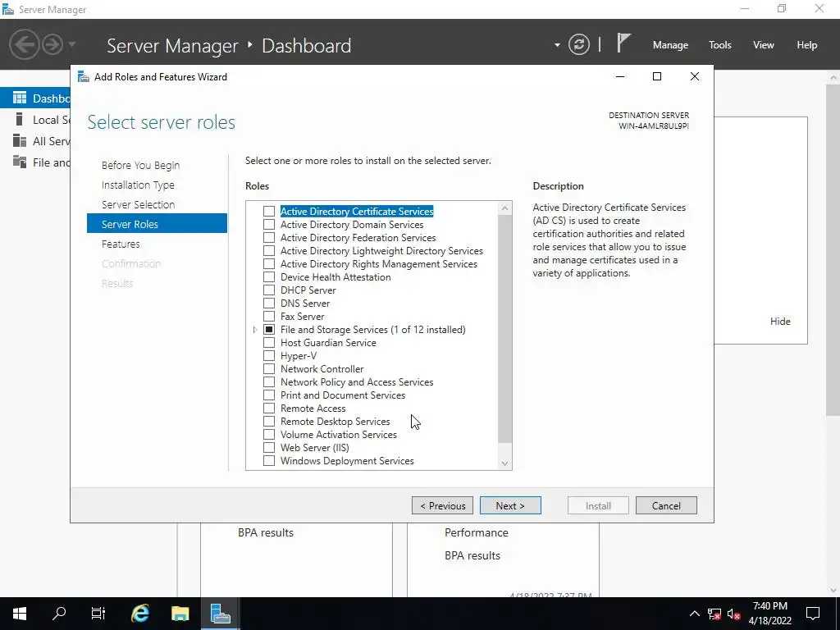The width and height of the screenshot is (840, 630).
Task: Go to Before You Begin step
Action: [x=141, y=165]
